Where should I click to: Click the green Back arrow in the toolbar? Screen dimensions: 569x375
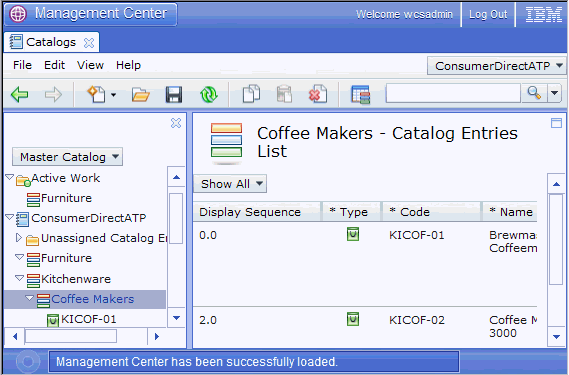(x=20, y=95)
